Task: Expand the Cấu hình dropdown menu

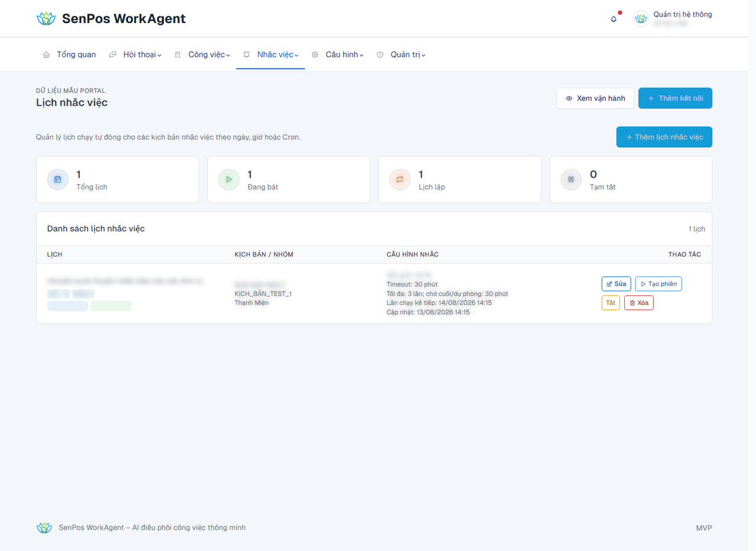Action: [337, 54]
